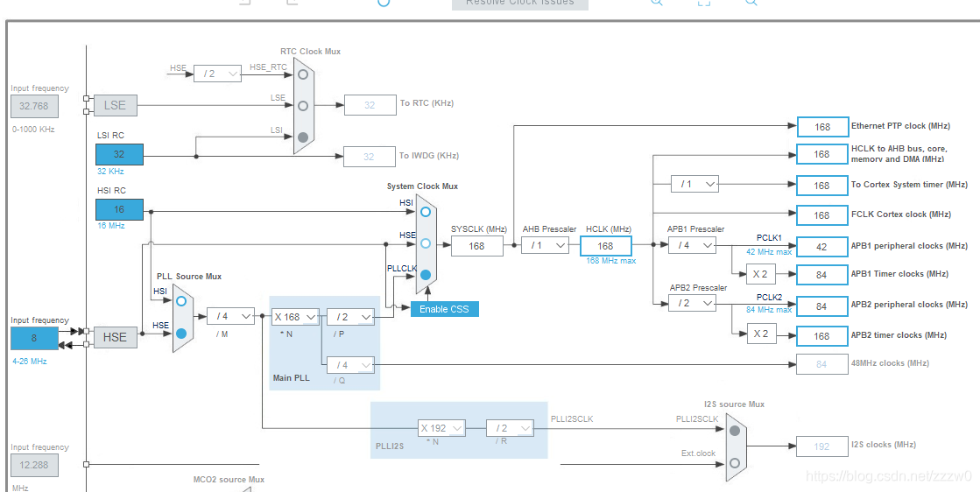Open the Main PLL X 168 multiplier dropdown

(295, 317)
